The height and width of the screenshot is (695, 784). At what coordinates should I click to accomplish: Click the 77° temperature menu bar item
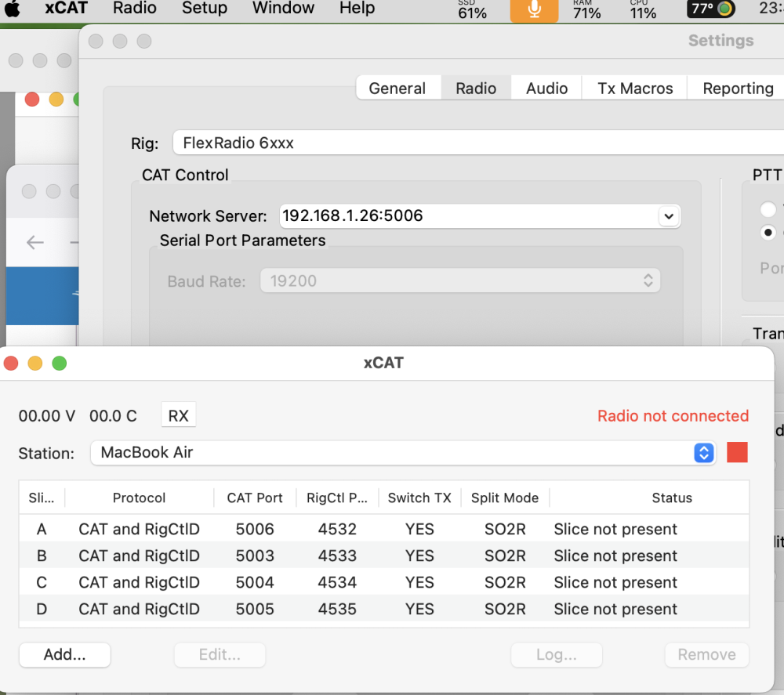tap(712, 9)
